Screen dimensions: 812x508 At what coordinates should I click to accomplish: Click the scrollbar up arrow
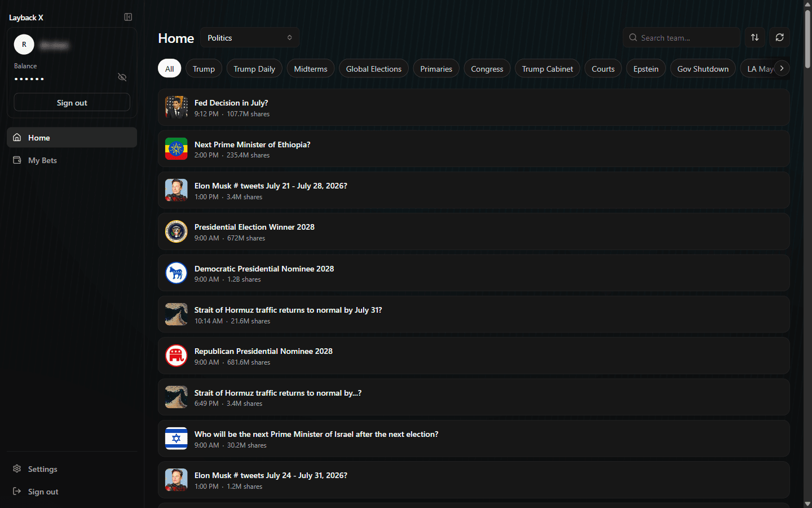[x=807, y=3]
